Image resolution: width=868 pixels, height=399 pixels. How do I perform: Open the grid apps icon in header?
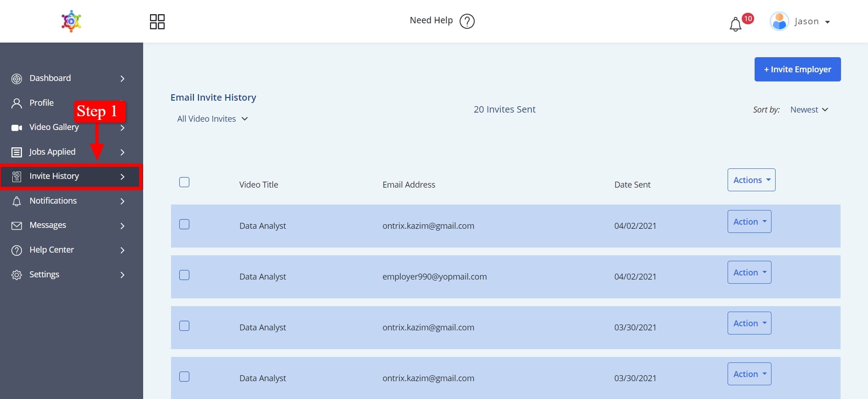[157, 22]
